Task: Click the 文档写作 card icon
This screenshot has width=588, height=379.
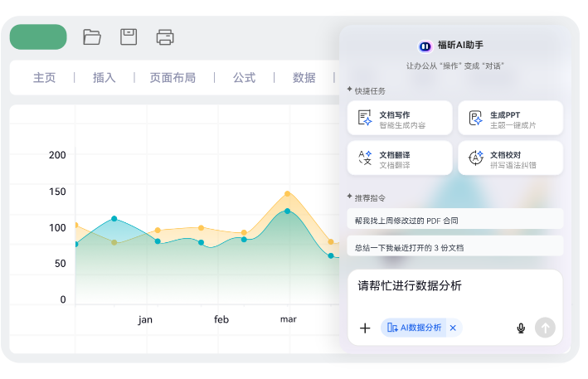Action: pyautogui.click(x=365, y=118)
